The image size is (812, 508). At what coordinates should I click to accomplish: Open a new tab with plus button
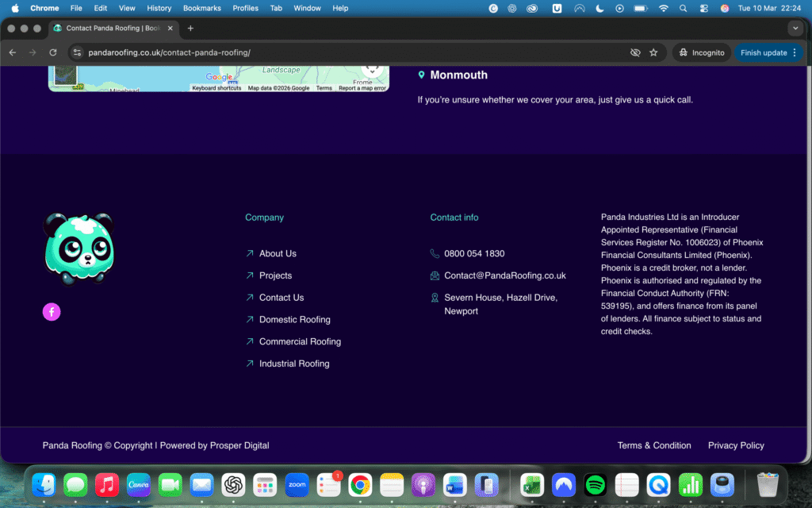coord(190,28)
